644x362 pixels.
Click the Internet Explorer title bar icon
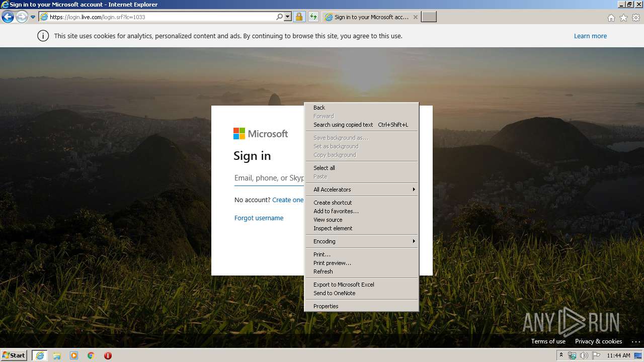click(5, 5)
